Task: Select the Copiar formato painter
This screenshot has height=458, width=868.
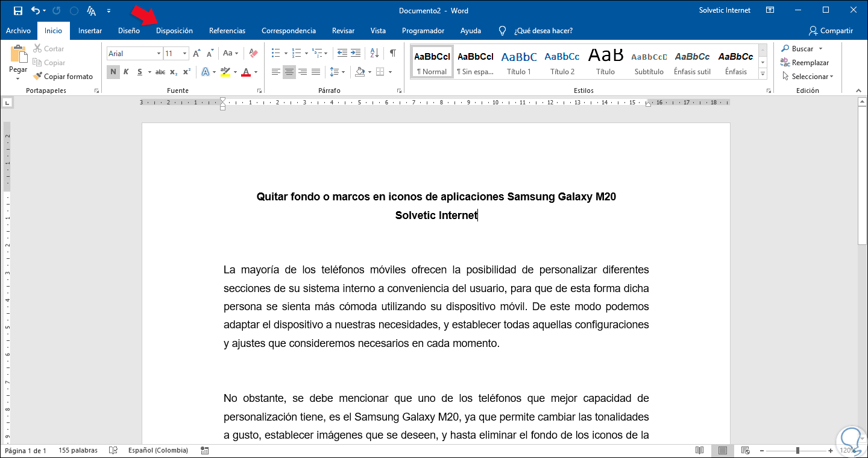Action: [x=63, y=77]
